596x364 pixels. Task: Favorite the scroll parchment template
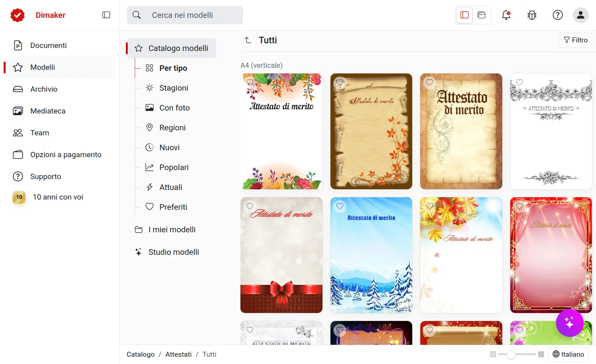click(x=340, y=82)
